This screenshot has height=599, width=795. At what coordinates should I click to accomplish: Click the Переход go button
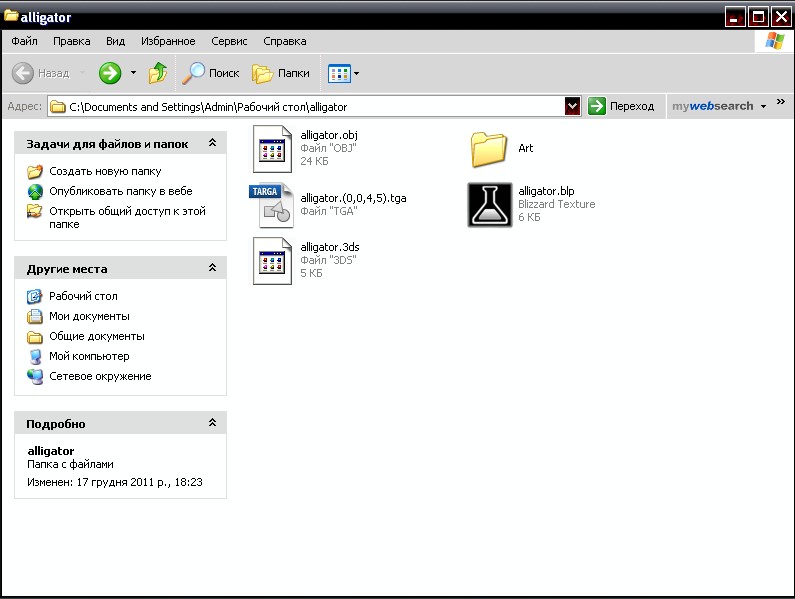tap(621, 106)
